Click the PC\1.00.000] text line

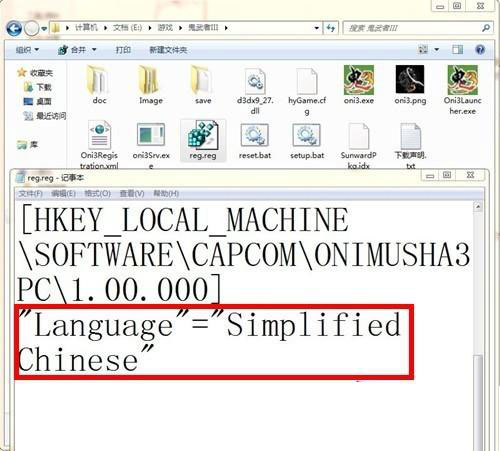pos(119,289)
